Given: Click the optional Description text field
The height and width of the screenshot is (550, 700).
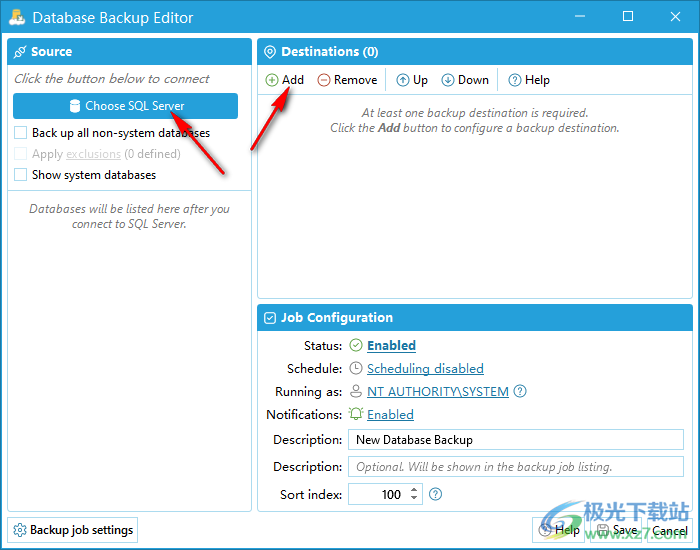Looking at the screenshot, I should pos(515,467).
